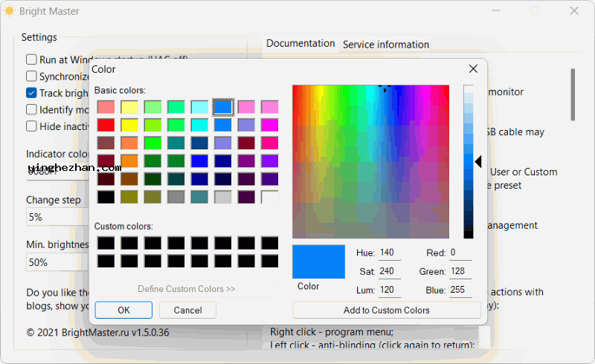Minimize the Bright Master window
This screenshot has width=595, height=364.
click(496, 11)
